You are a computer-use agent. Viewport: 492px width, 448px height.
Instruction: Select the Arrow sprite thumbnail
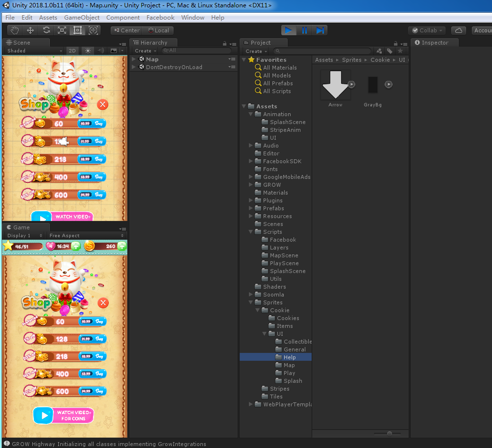coord(335,85)
